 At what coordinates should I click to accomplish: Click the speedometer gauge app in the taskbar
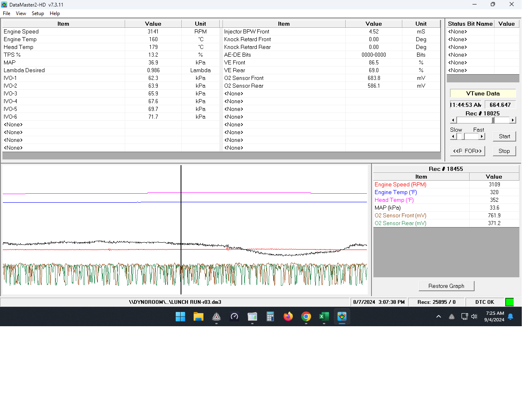pos(234,316)
